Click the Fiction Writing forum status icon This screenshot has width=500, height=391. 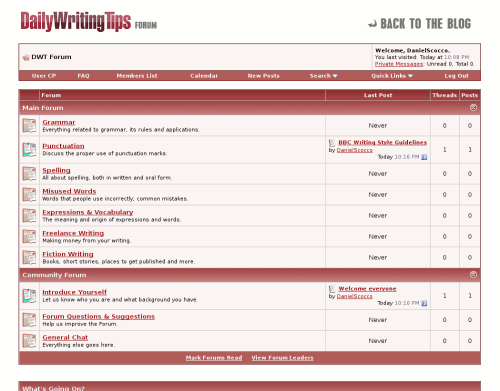pyautogui.click(x=29, y=257)
